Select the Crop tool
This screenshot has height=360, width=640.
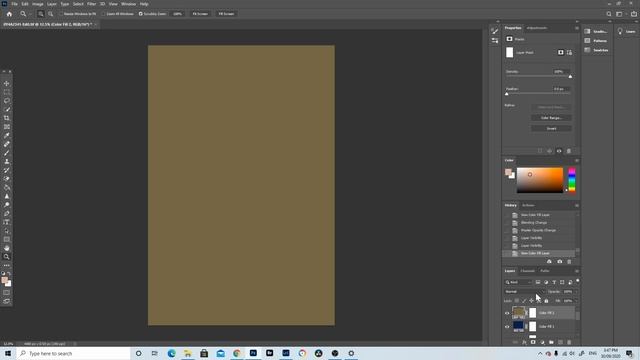tap(7, 118)
